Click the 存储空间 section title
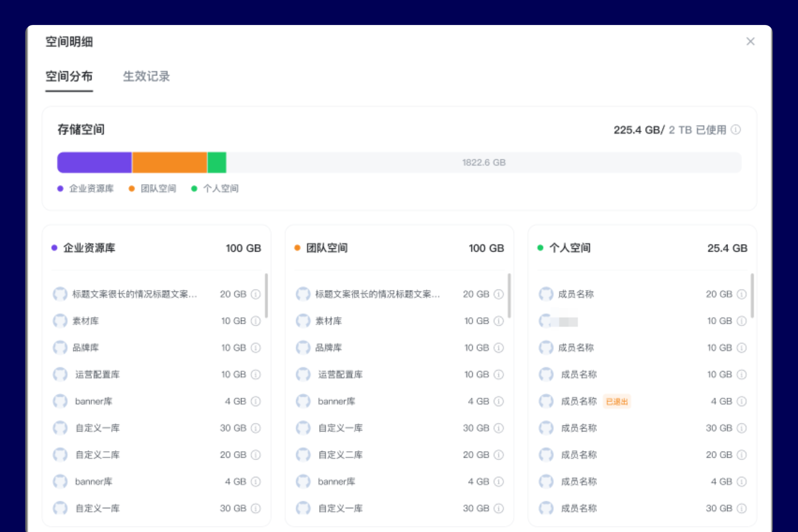The width and height of the screenshot is (798, 532). click(81, 130)
